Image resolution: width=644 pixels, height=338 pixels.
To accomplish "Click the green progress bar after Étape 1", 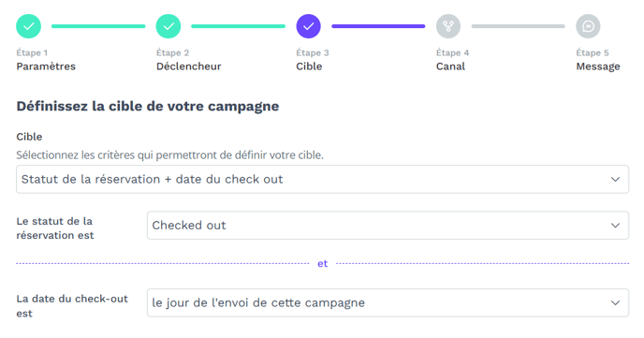I will click(98, 26).
